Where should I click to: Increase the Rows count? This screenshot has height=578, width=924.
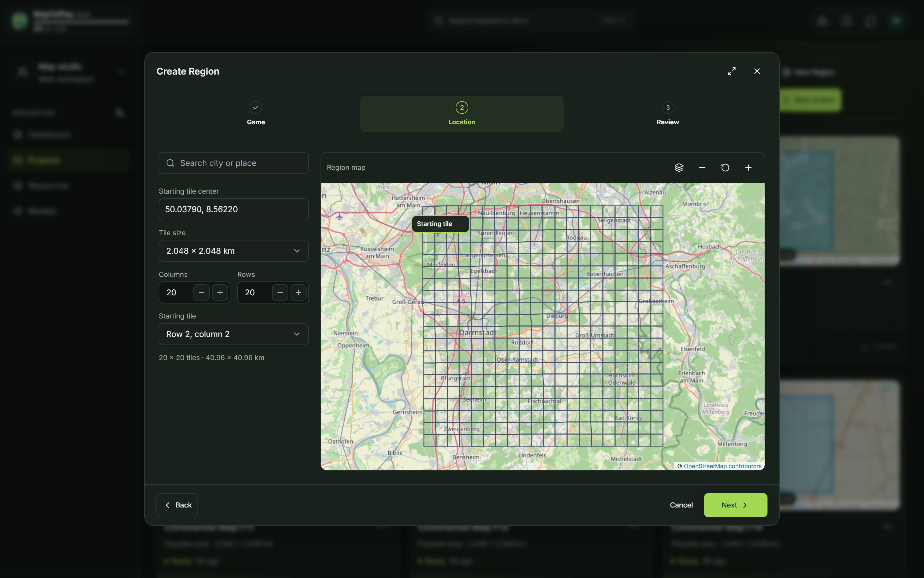299,292
